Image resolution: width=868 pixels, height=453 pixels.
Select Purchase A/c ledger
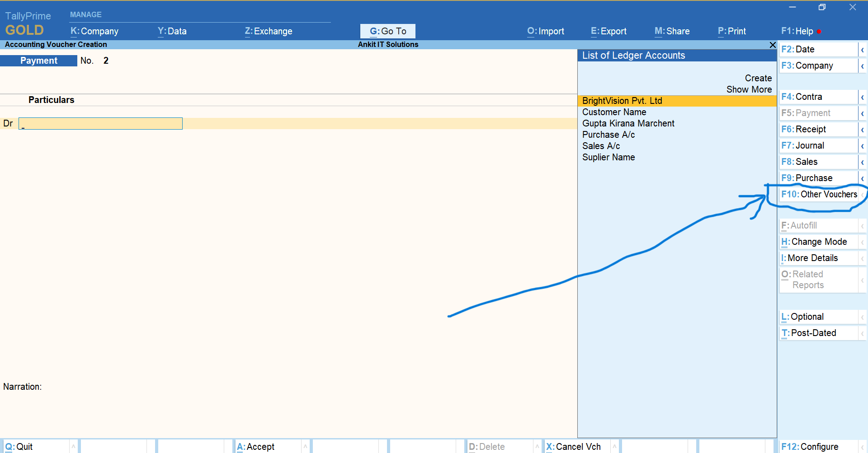(x=677, y=135)
